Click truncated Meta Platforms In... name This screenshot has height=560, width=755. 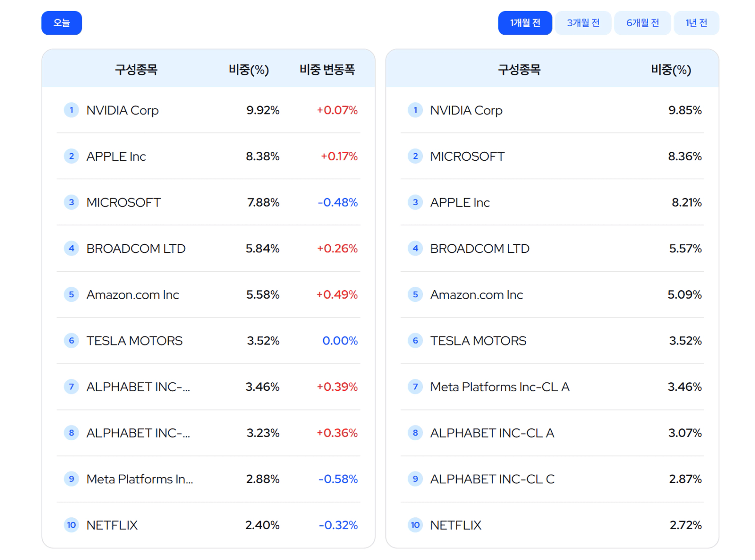[139, 479]
